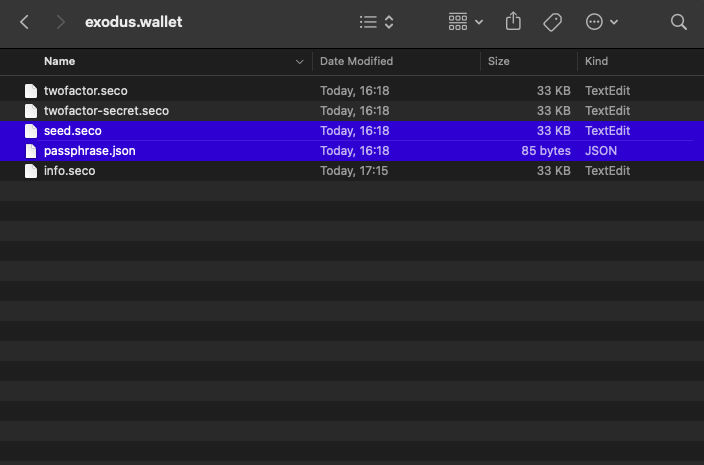Sort files by Date Modified column

click(x=355, y=61)
